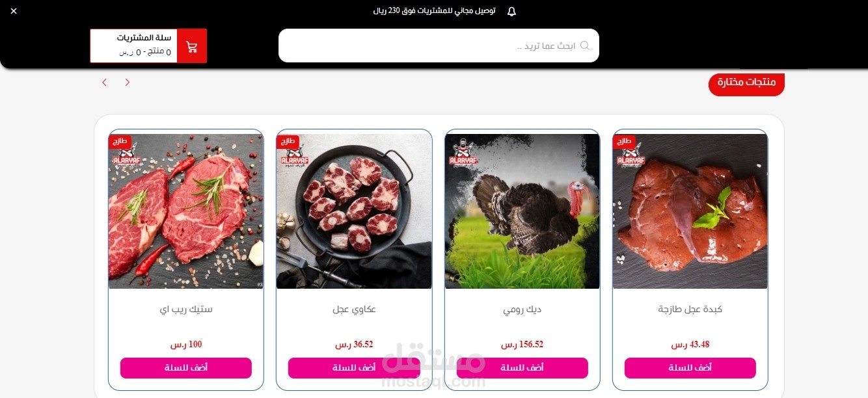Dismiss the free delivery announcement bar
The height and width of the screenshot is (398, 868).
pos(14,11)
